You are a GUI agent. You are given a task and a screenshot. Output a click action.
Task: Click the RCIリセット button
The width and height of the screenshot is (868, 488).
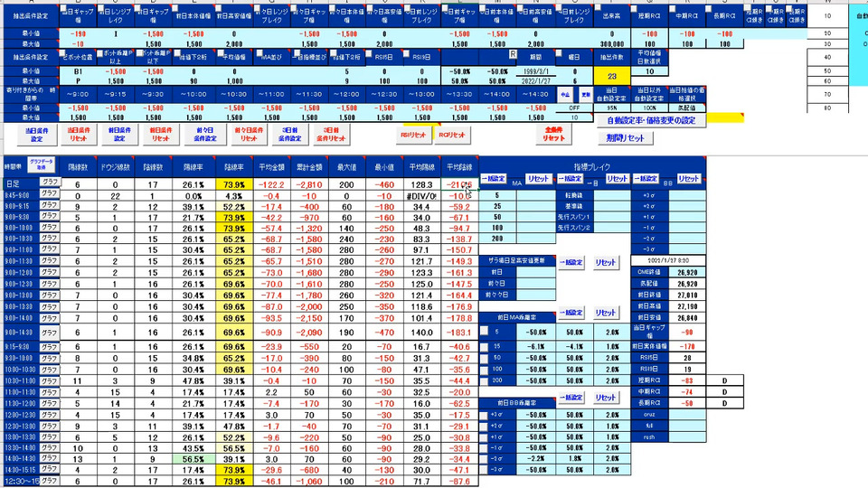(452, 135)
